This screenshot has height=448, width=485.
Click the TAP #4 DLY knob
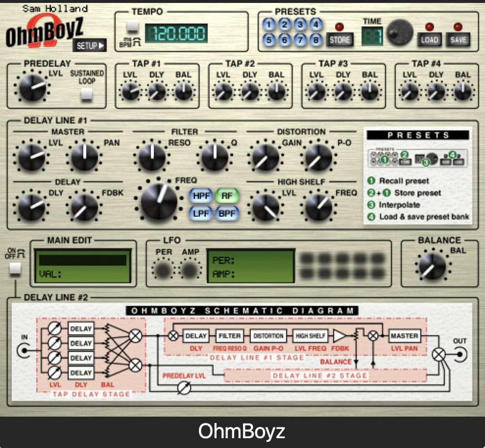point(436,92)
